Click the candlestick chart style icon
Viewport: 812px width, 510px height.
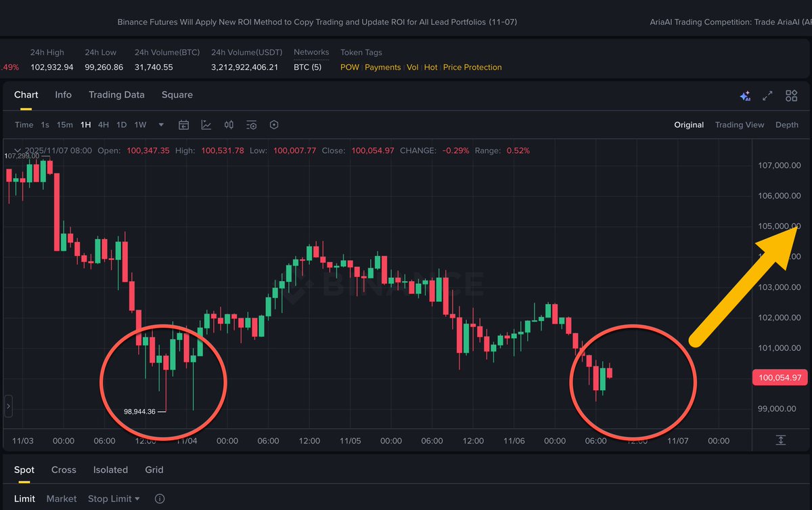[x=229, y=125]
